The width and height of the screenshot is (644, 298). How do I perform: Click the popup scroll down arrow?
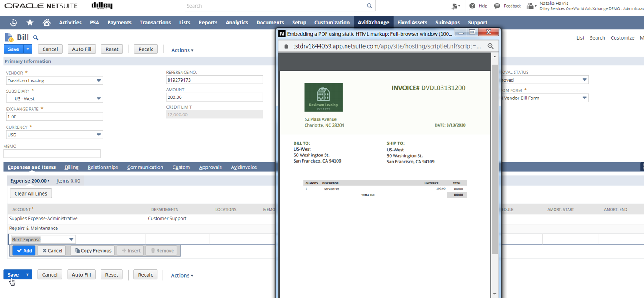click(495, 294)
